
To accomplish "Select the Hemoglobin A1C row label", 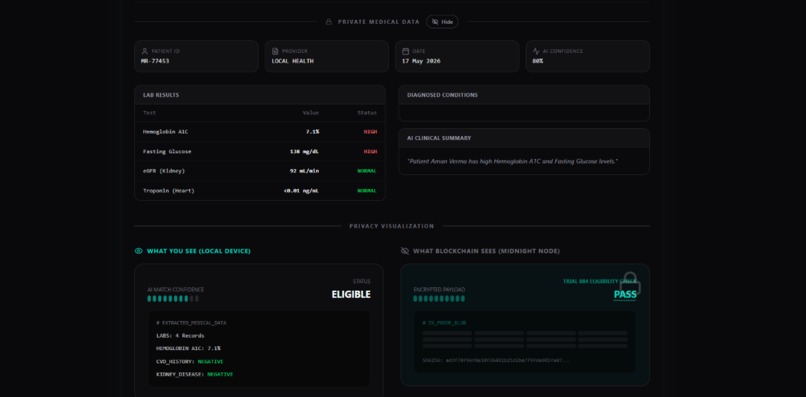I will click(166, 132).
